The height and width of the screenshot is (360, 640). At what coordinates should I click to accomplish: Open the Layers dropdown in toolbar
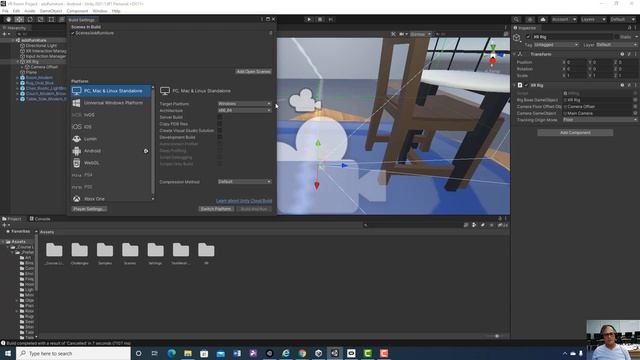pos(593,20)
